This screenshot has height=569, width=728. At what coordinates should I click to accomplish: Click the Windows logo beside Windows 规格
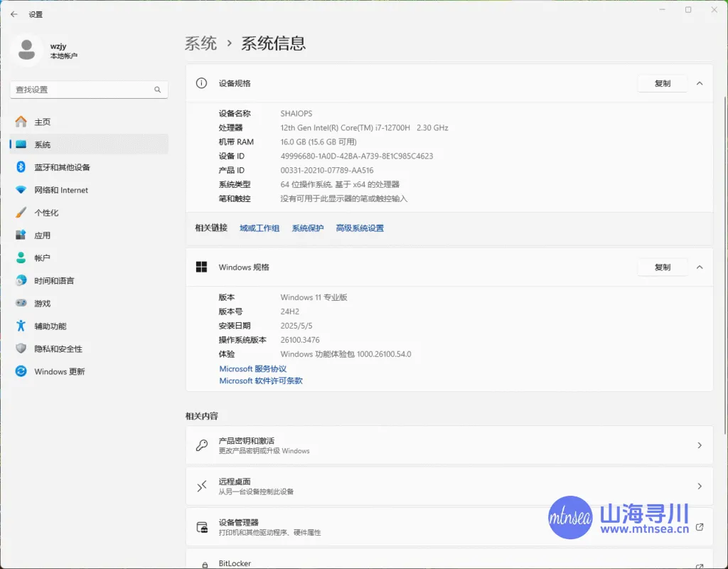[201, 267]
